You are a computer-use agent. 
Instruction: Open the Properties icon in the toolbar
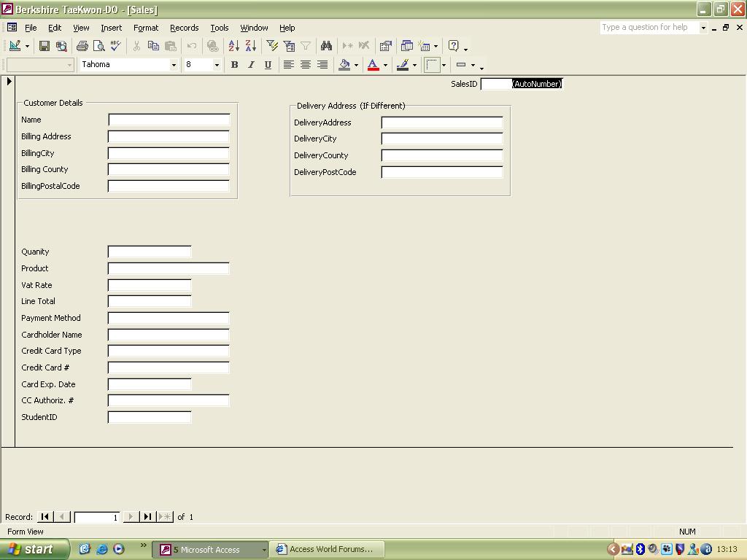coord(385,46)
